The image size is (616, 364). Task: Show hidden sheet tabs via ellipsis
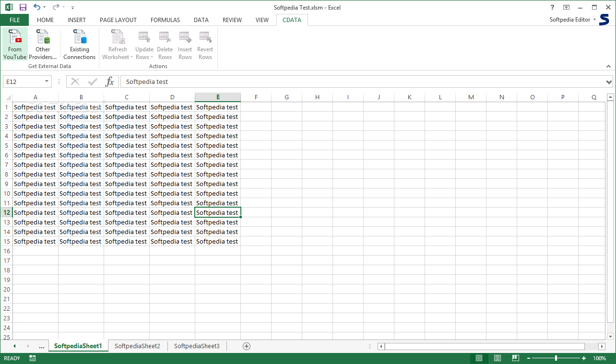(41, 346)
